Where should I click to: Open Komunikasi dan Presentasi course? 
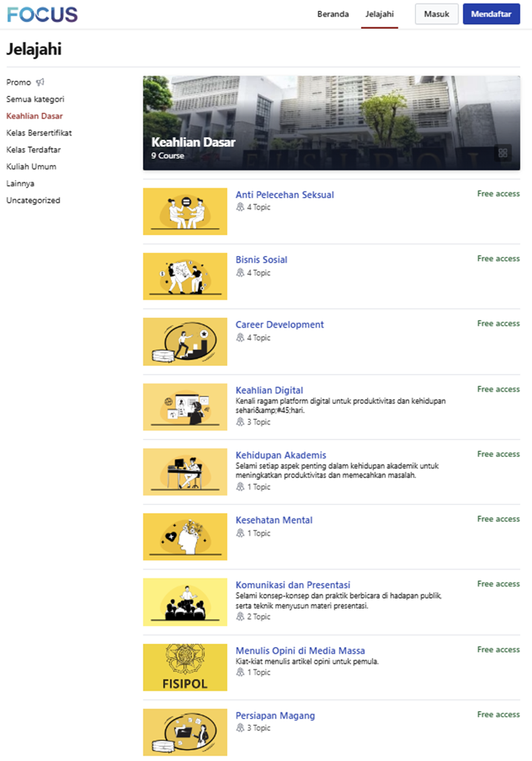(x=293, y=585)
